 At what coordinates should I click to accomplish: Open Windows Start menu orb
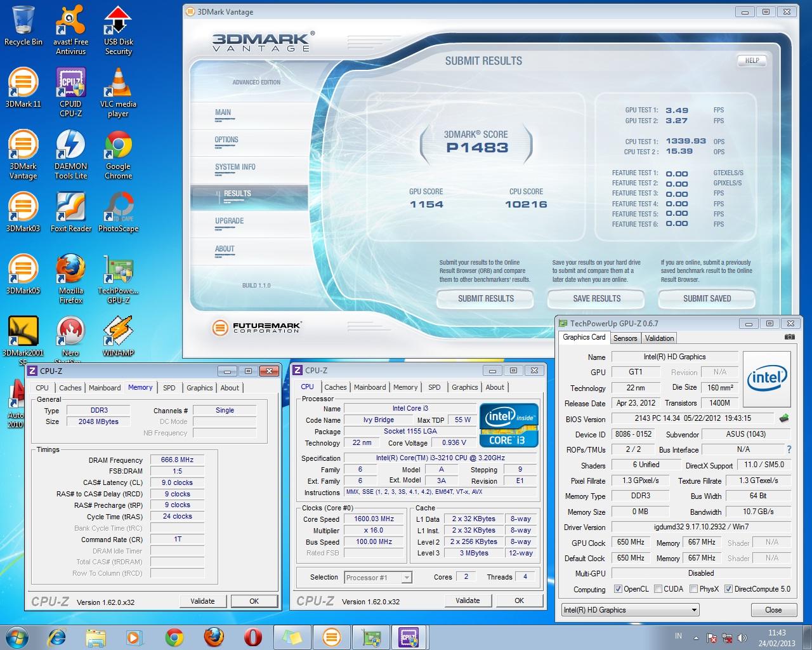tap(16, 637)
